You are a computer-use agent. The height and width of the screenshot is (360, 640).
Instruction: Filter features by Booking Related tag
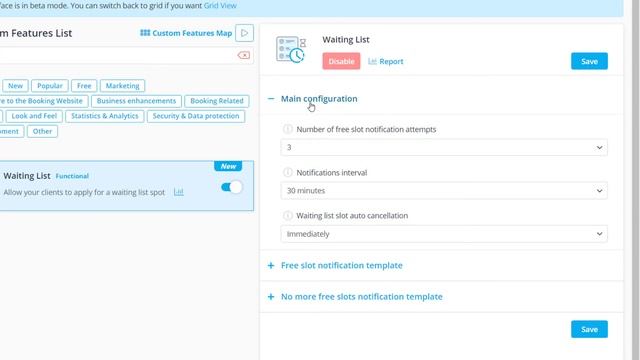[x=217, y=101]
